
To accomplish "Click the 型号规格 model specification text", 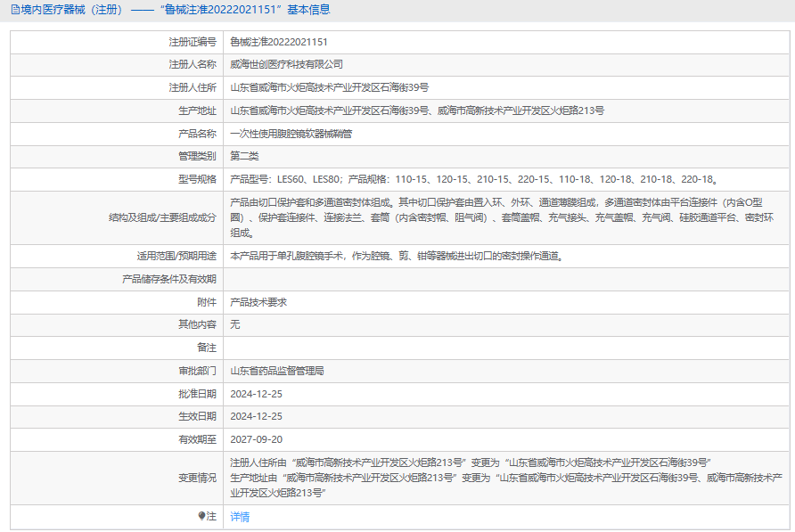I will coord(474,179).
